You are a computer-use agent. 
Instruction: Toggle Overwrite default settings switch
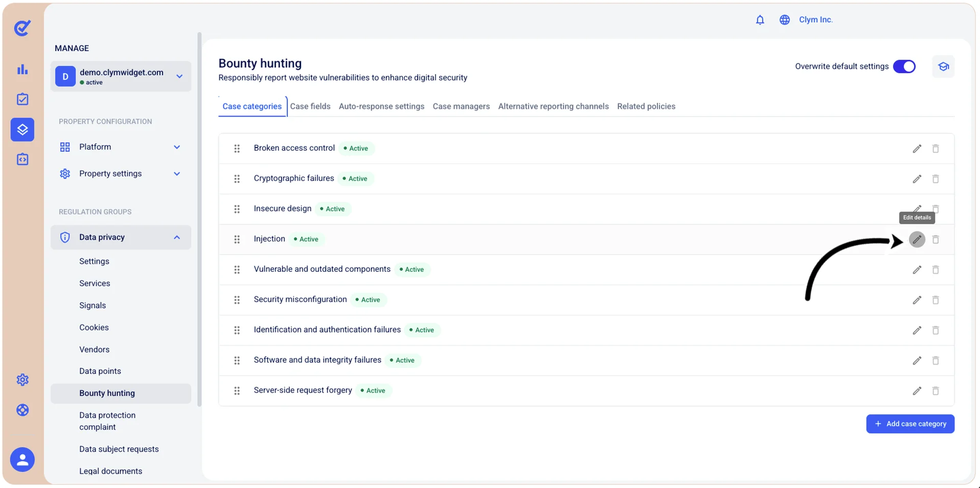coord(904,66)
